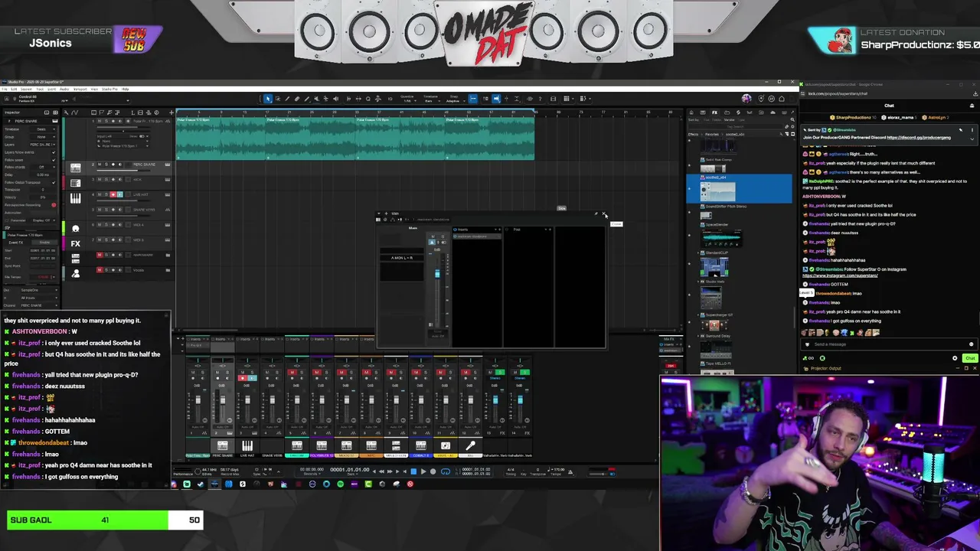Select the soothe2_x64 plugin thumbnail in the browser

[x=717, y=191]
